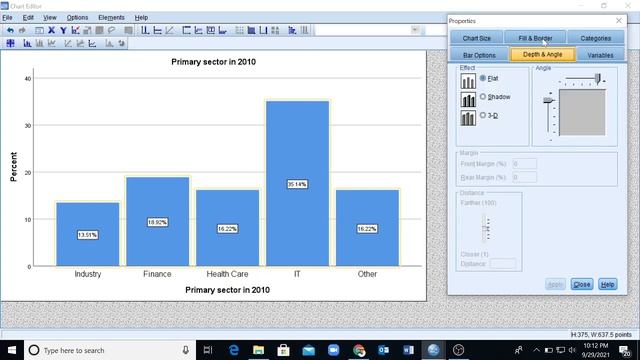Open the Help menu
The image size is (640, 360).
[141, 18]
